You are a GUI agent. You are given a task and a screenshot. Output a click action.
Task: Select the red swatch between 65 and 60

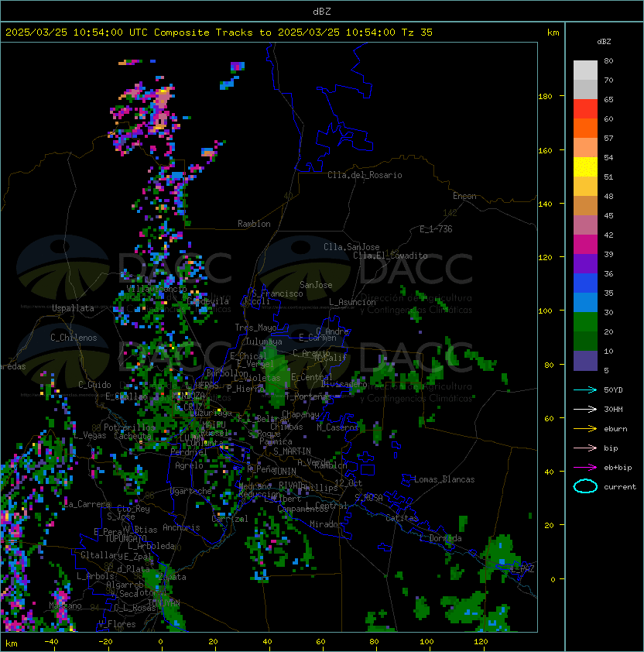coord(585,109)
